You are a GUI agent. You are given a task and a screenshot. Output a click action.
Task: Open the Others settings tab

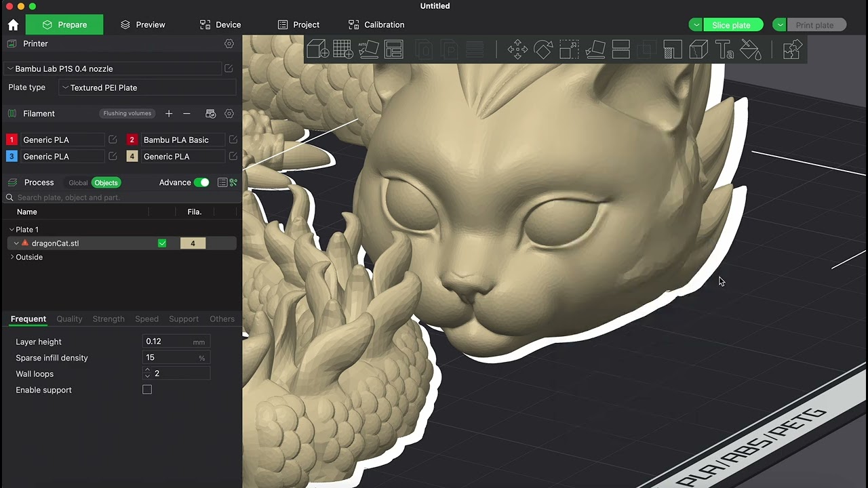[222, 319]
